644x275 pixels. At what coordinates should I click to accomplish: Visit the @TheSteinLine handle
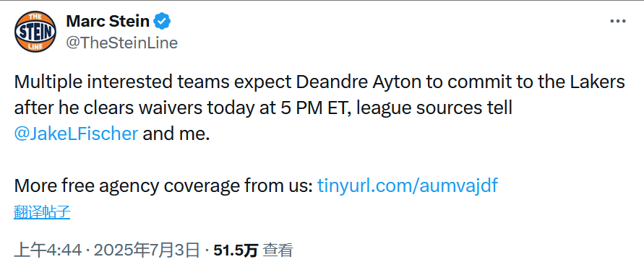pyautogui.click(x=121, y=43)
